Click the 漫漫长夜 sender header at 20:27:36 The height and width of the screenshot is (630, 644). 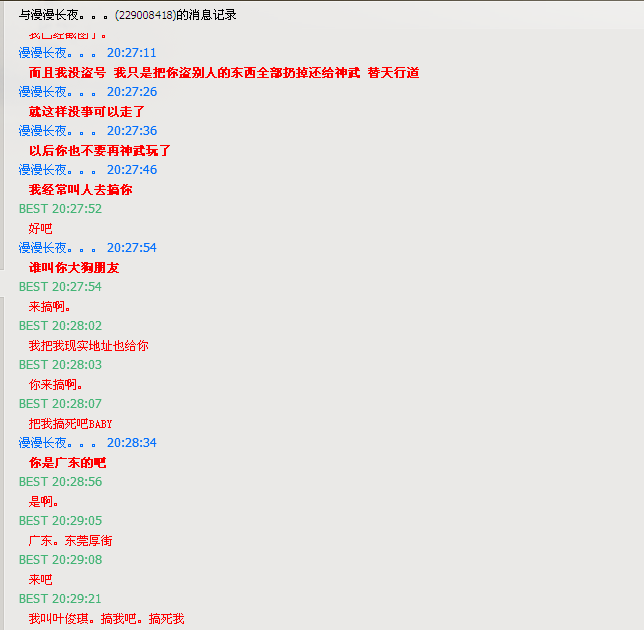point(87,131)
